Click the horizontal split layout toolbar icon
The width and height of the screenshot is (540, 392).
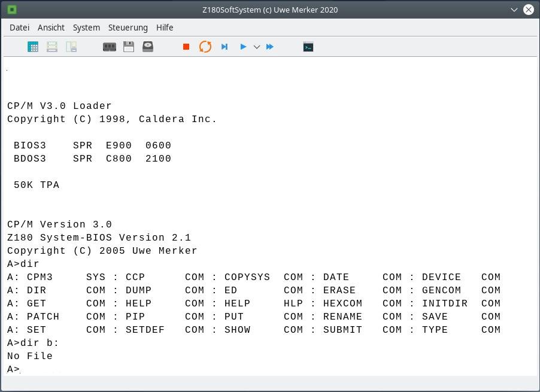click(52, 47)
